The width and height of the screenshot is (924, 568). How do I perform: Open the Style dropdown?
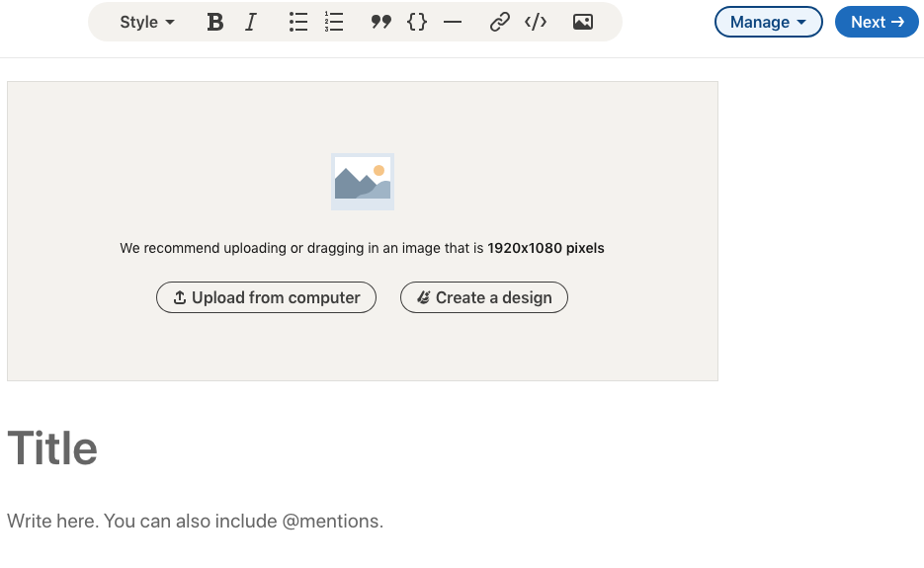tap(147, 23)
